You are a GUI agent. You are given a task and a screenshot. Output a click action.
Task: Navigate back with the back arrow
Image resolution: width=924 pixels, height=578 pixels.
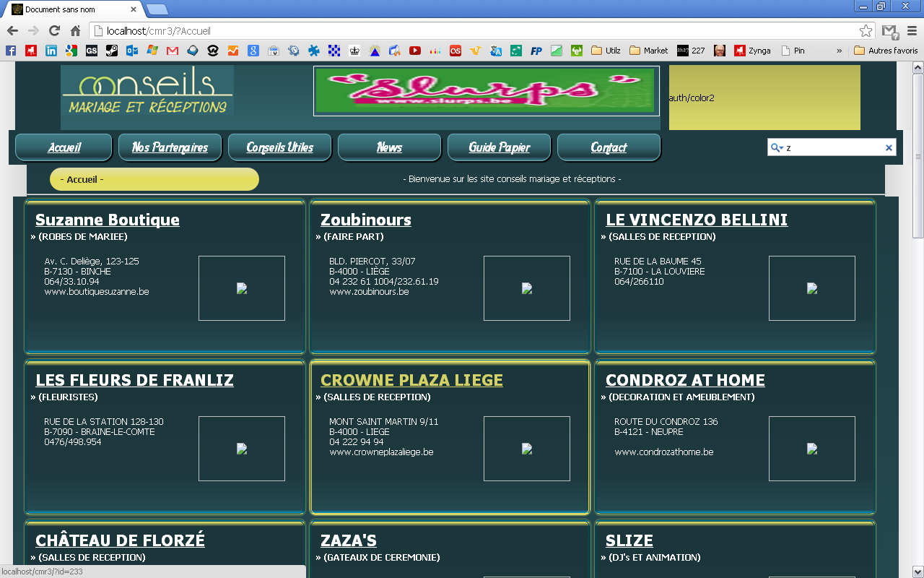tap(11, 31)
